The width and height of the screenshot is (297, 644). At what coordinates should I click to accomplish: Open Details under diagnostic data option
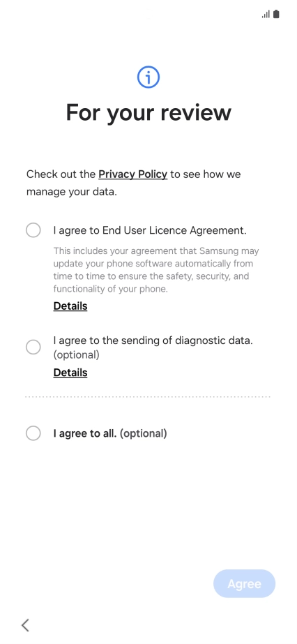[70, 373]
